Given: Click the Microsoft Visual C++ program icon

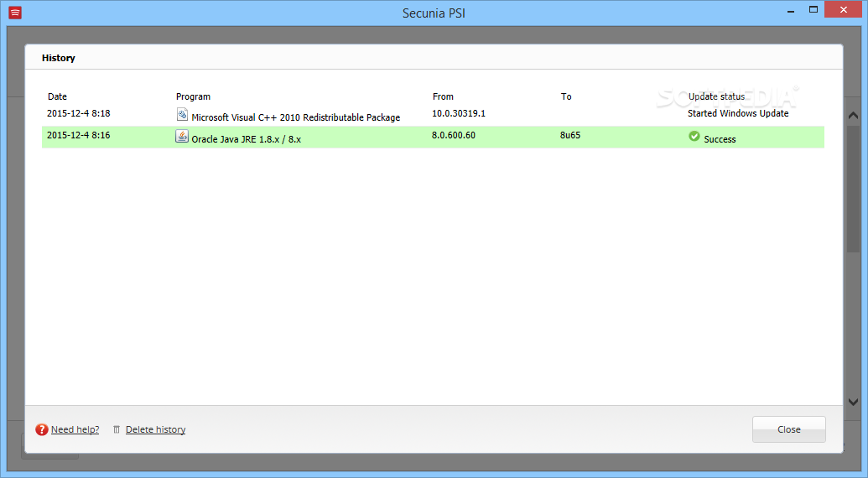Looking at the screenshot, I should [x=182, y=115].
